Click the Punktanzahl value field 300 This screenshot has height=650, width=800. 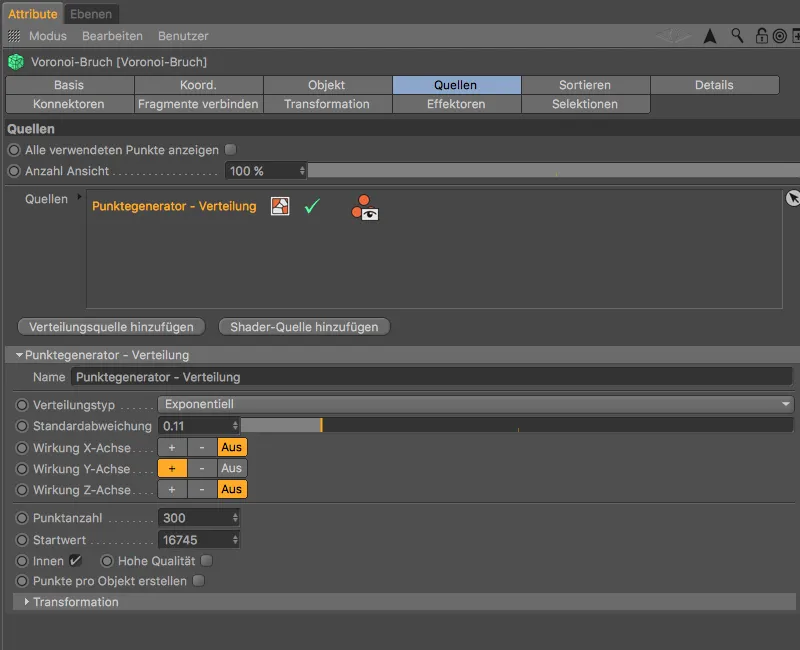pos(194,518)
